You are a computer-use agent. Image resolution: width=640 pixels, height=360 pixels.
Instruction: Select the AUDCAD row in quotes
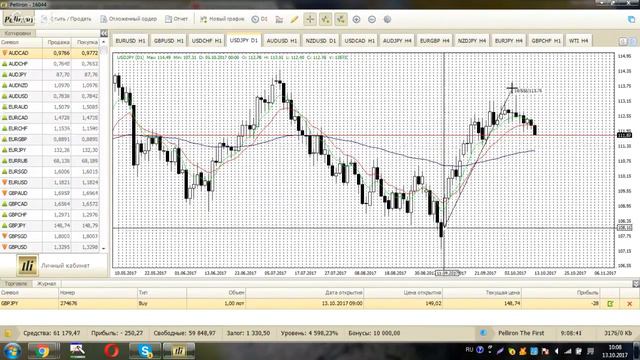(50, 53)
